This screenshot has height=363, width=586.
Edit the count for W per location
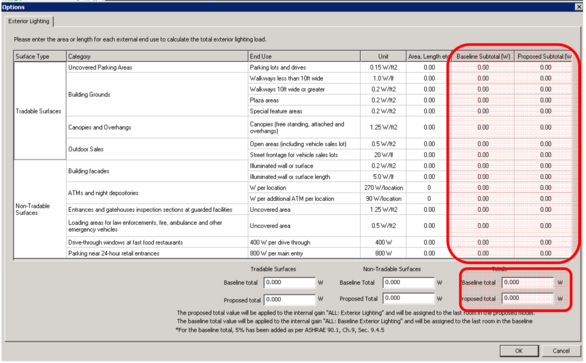(429, 188)
